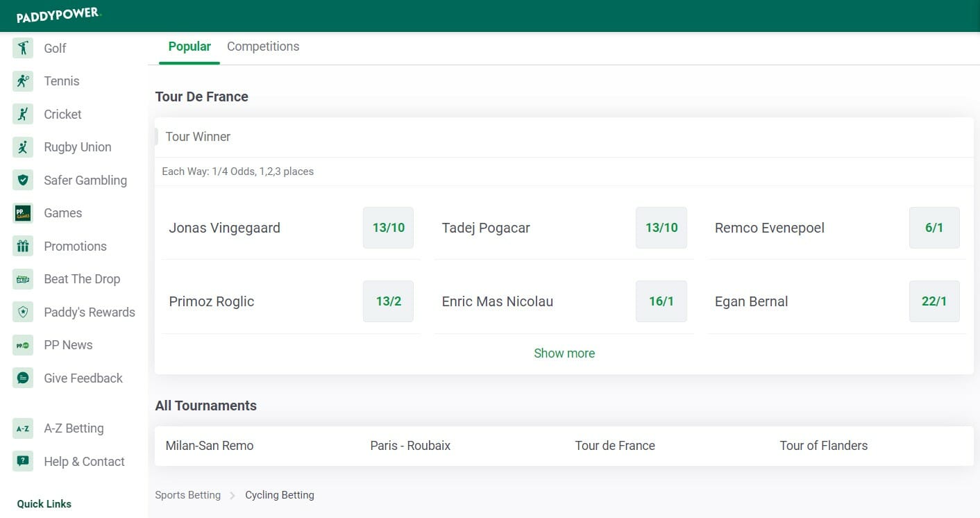Bet on Egan Bernal at 22/1

click(934, 301)
